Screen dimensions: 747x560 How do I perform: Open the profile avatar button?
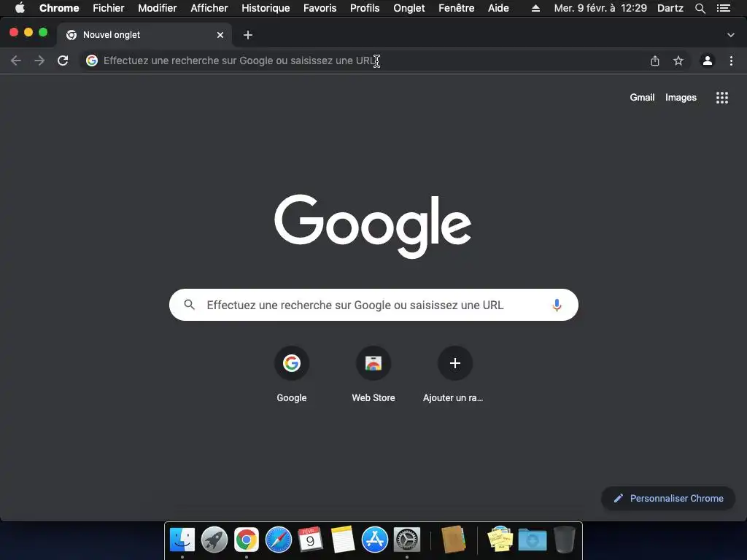(x=708, y=61)
